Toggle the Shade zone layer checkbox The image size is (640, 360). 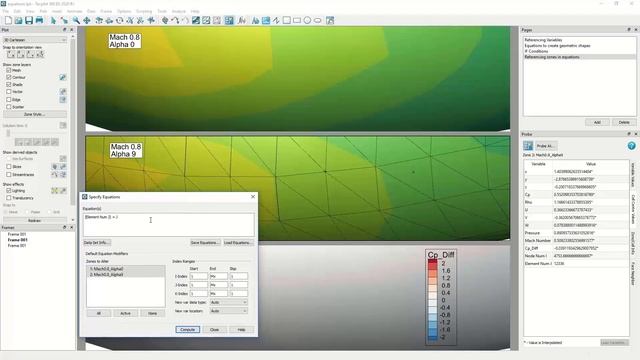click(9, 84)
